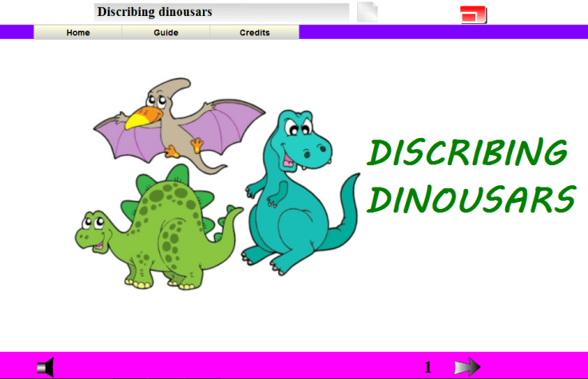The image size is (588, 379).
Task: Click the blank page document icon
Action: pos(367,13)
